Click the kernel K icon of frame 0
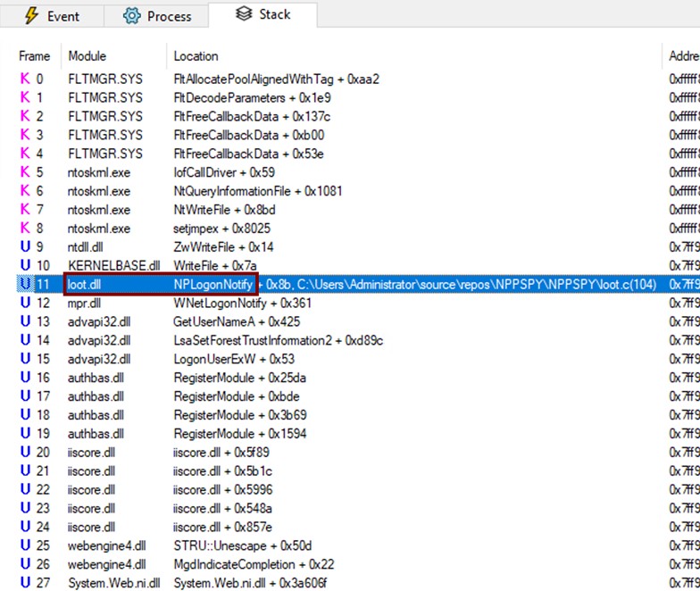Image resolution: width=700 pixels, height=591 pixels. point(25,79)
